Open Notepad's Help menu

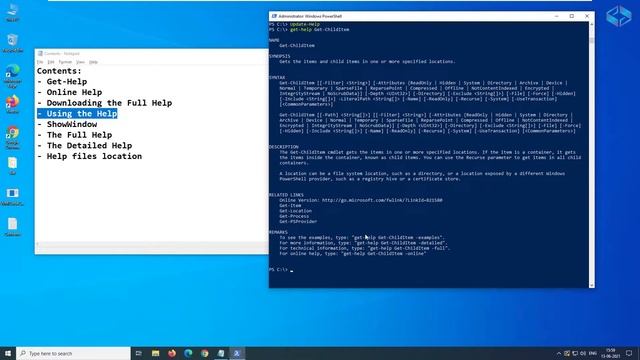click(93, 62)
